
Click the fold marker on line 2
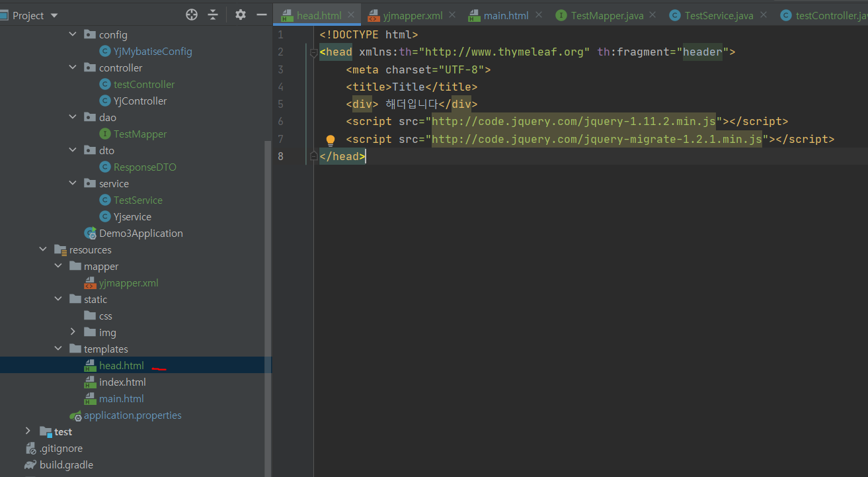click(313, 52)
